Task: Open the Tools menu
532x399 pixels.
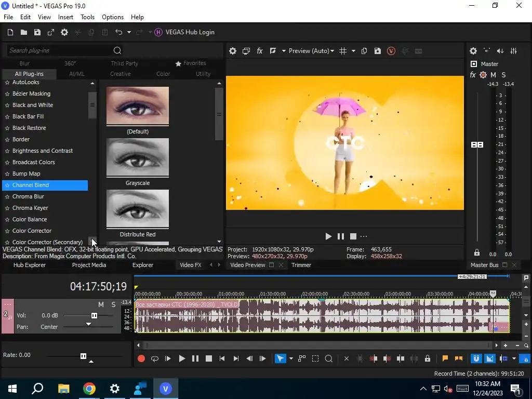Action: pos(87,17)
